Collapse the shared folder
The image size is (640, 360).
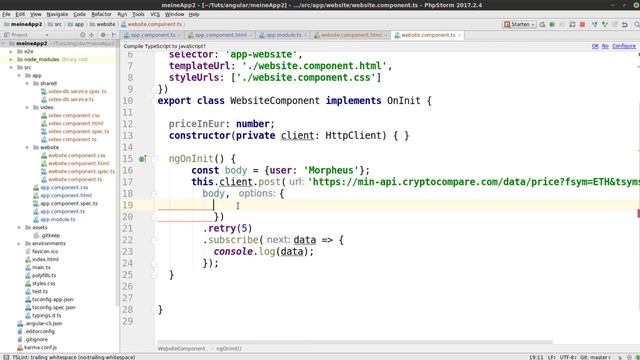pos(27,83)
